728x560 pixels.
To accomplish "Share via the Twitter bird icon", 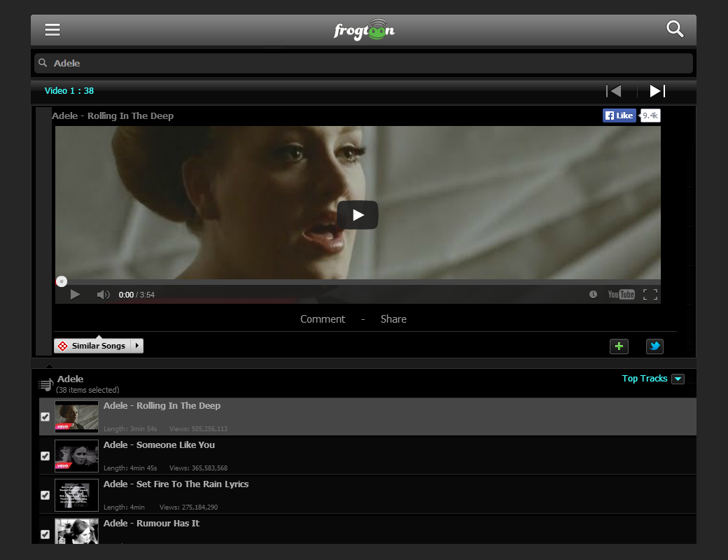I will click(x=654, y=346).
